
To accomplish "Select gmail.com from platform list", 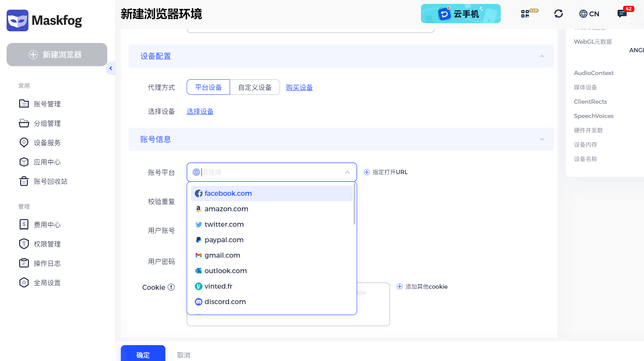I will pyautogui.click(x=271, y=255).
